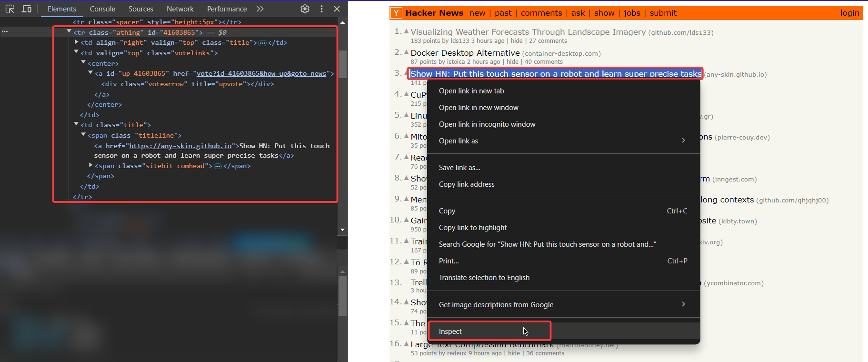Viewport: 868px width, 362px height.
Task: Collapse the td class title node
Action: click(x=76, y=124)
